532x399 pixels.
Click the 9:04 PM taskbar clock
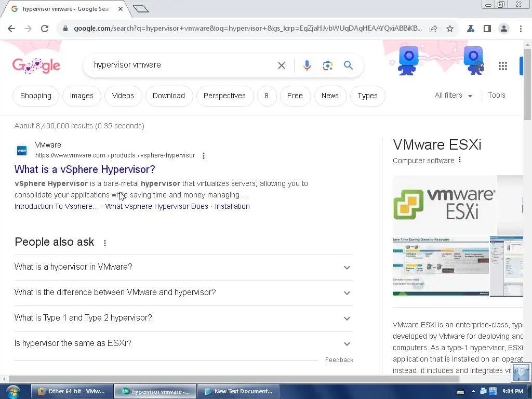tap(513, 392)
